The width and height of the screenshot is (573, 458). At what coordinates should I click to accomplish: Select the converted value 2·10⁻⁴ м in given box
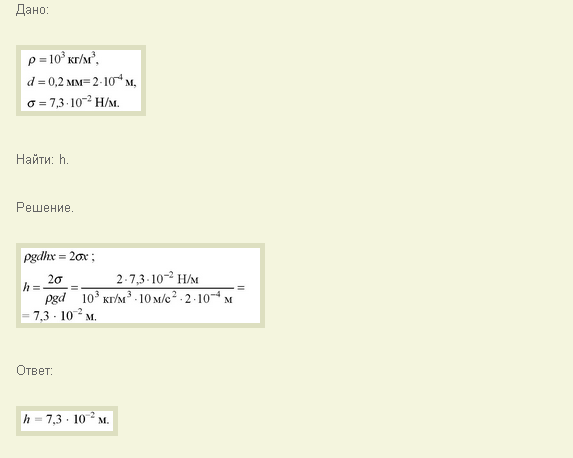pyautogui.click(x=114, y=81)
